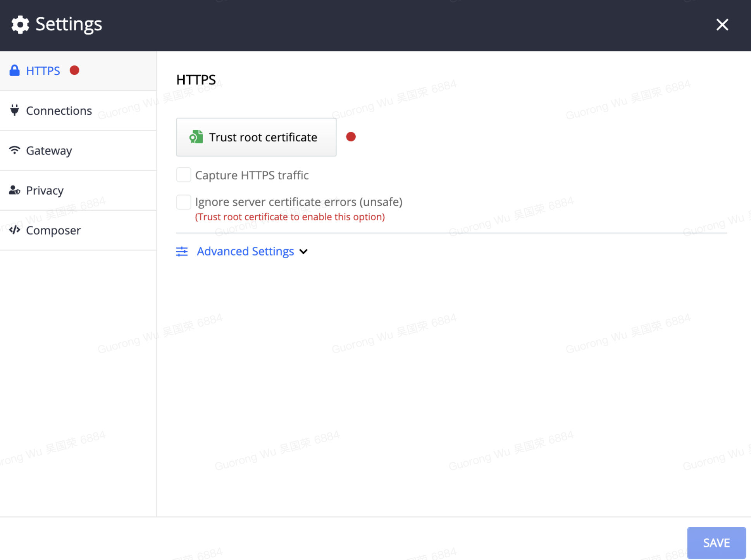
Task: Click the HTTPS lock icon
Action: [15, 70]
